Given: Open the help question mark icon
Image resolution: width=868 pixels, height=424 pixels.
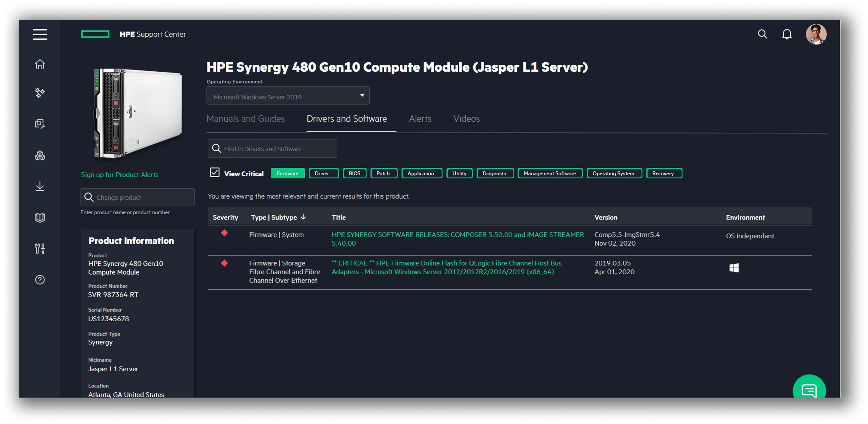Looking at the screenshot, I should coord(40,280).
